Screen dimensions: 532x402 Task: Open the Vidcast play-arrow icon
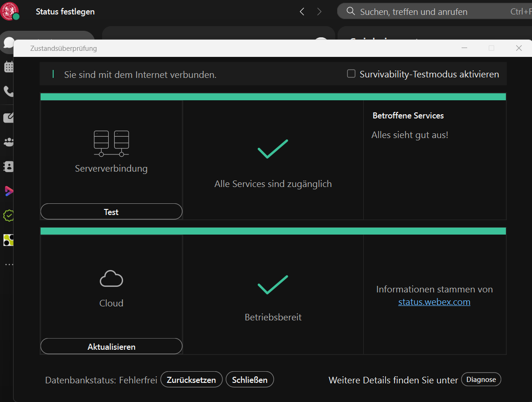(x=8, y=191)
